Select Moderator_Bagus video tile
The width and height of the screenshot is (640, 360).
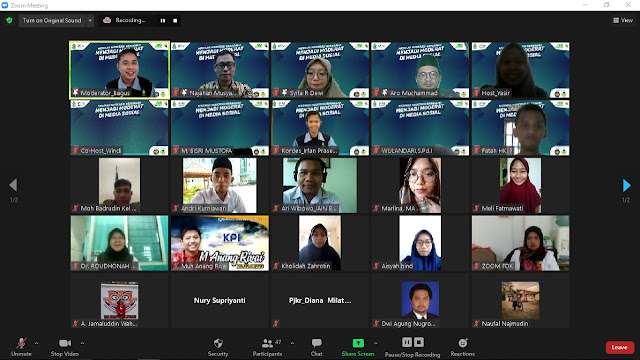[119, 70]
